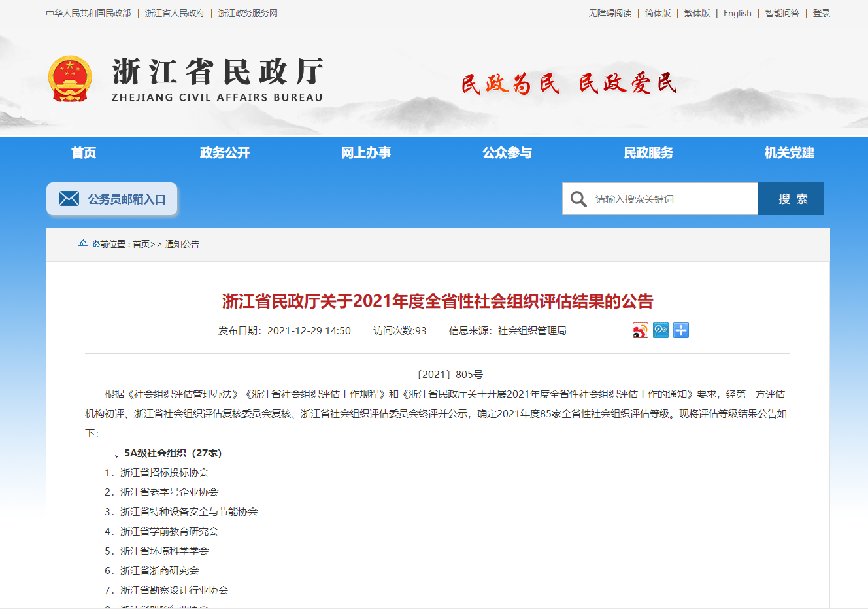Viewport: 868px width, 616px height.
Task: Click the 登录 login link
Action: pyautogui.click(x=821, y=13)
